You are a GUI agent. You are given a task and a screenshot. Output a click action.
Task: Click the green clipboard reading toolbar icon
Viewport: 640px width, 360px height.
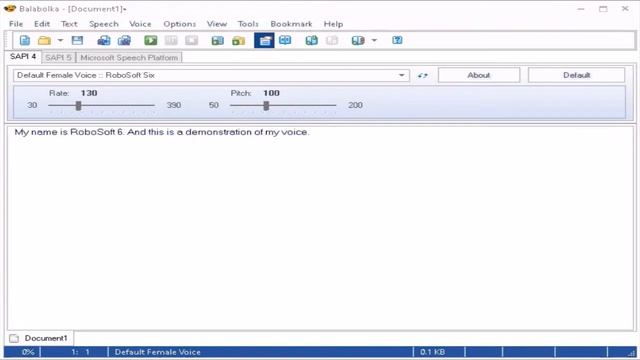point(218,40)
